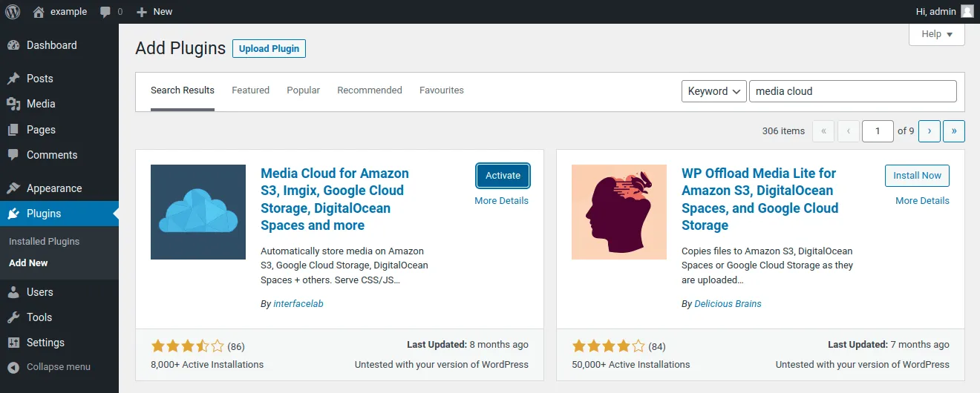Click the WordPress logo icon

click(13, 11)
